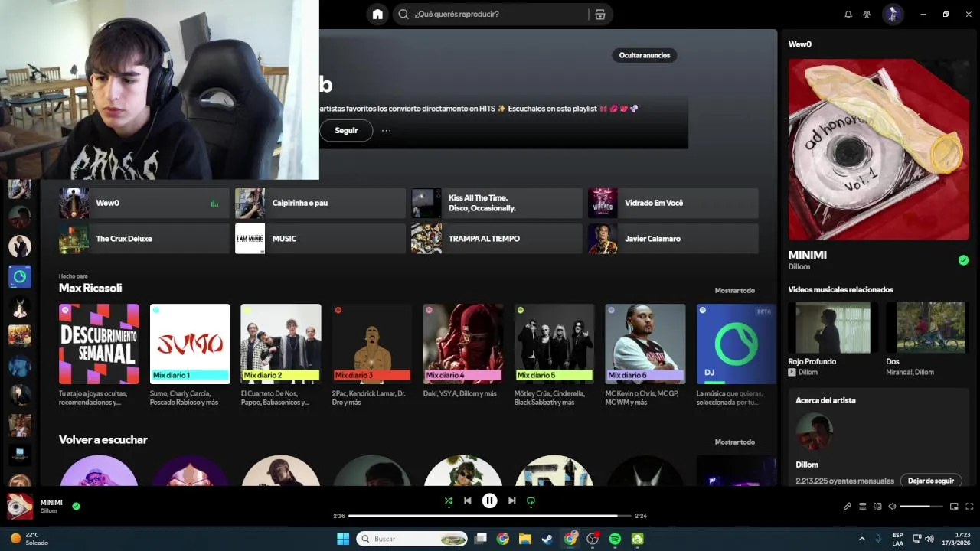980x551 pixels.
Task: Open lyrics microphone icon
Action: pyautogui.click(x=848, y=506)
